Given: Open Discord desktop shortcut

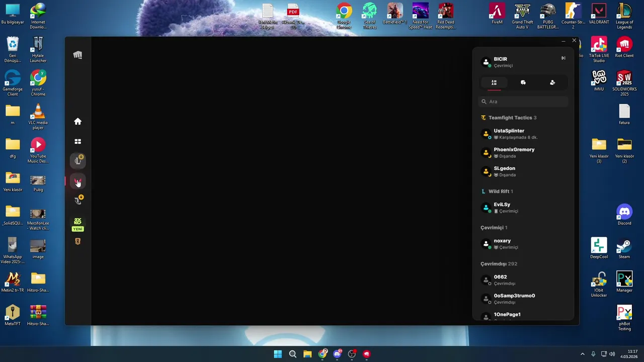Looking at the screenshot, I should pos(624,215).
